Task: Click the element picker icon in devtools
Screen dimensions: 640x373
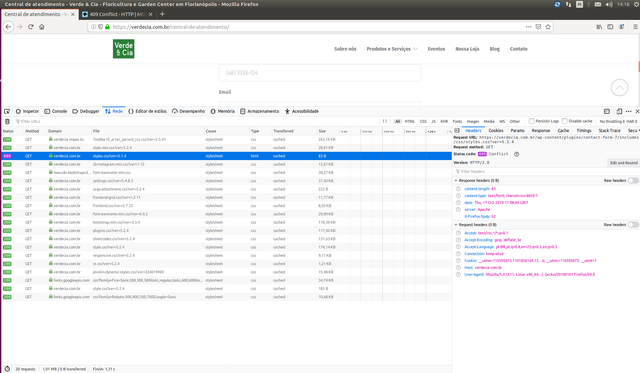Action: [x=7, y=111]
